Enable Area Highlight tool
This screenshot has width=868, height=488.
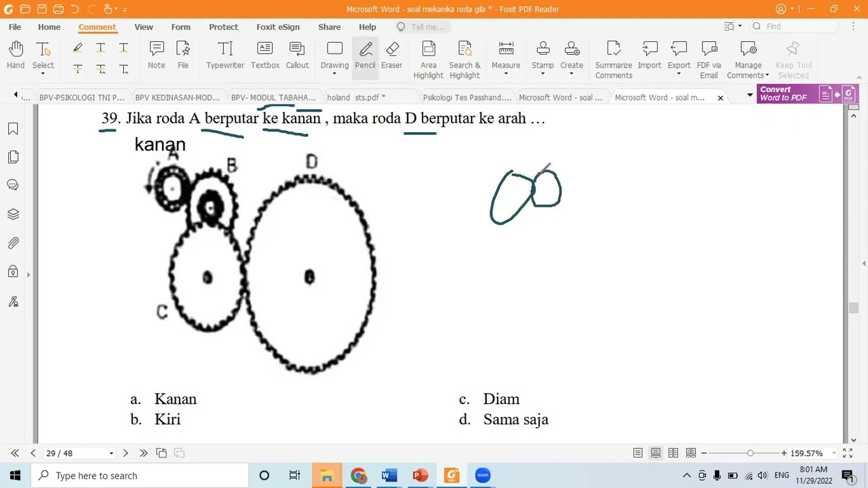[x=429, y=60]
